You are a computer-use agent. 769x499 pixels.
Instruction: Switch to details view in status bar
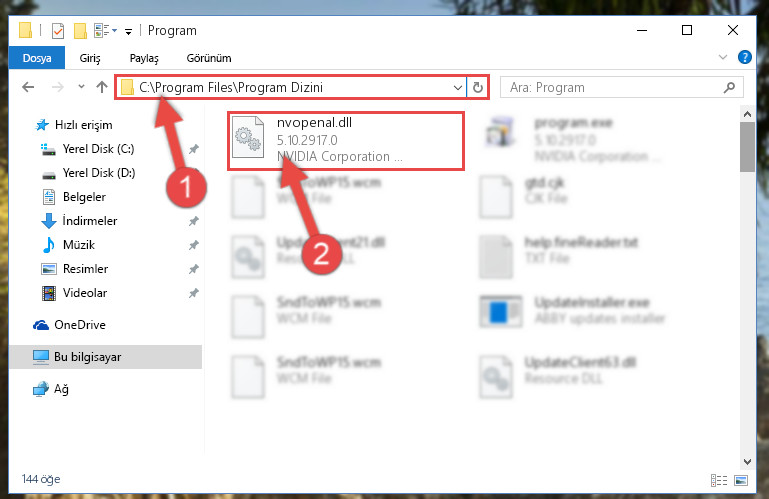coord(719,480)
